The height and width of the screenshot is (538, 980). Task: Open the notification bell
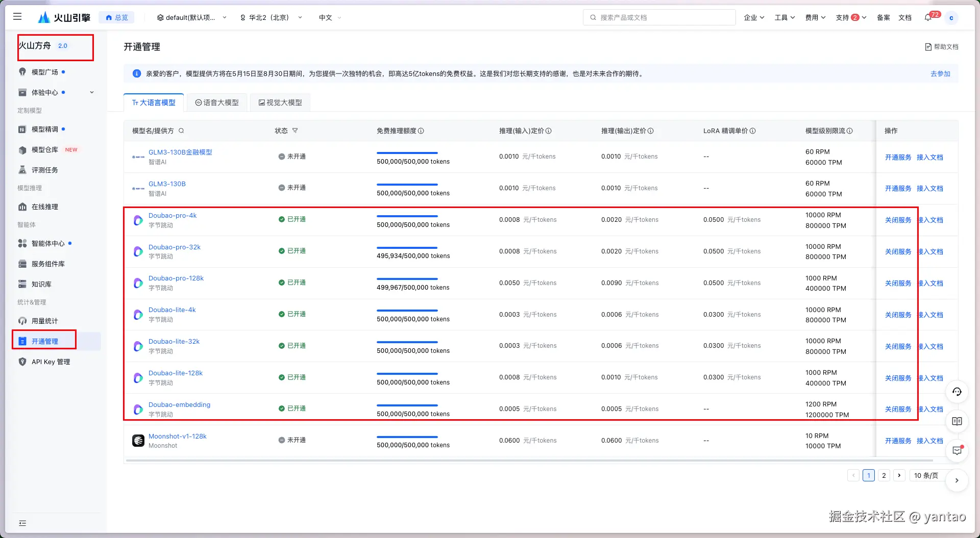928,17
